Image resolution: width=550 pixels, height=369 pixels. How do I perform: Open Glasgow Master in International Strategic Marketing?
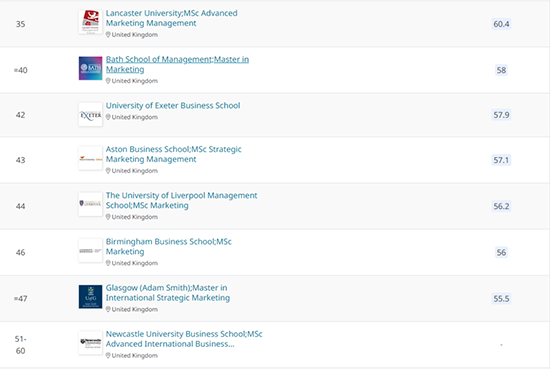point(168,293)
